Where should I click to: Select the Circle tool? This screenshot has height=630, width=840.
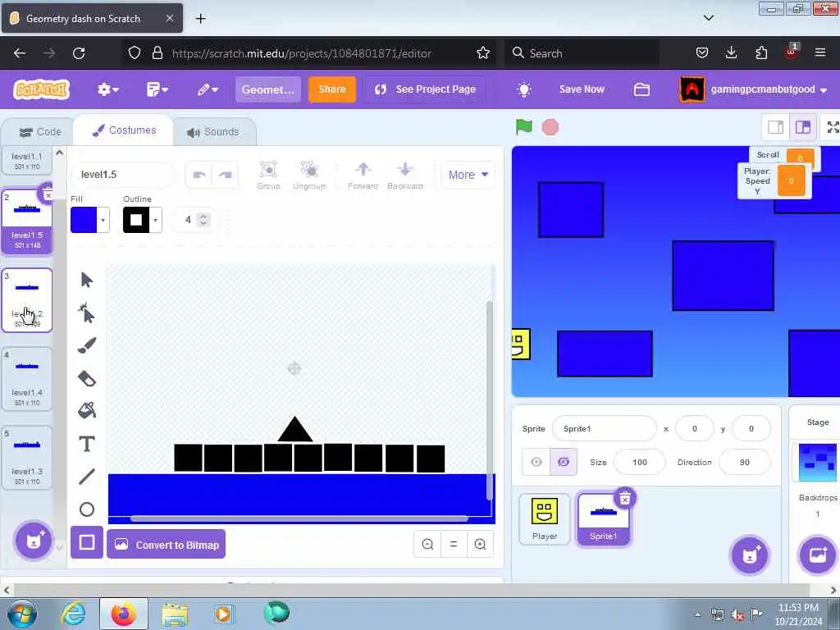(x=86, y=509)
